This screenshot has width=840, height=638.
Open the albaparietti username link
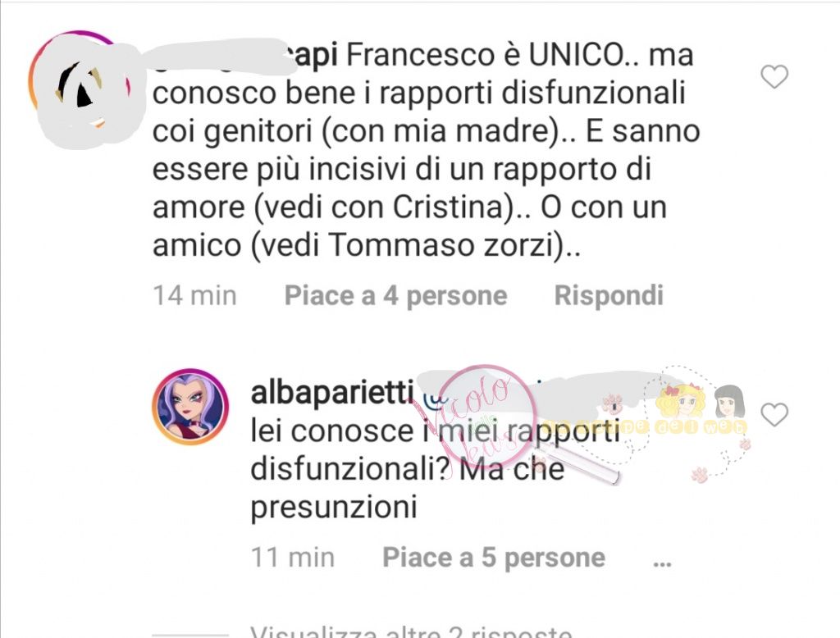(x=332, y=392)
